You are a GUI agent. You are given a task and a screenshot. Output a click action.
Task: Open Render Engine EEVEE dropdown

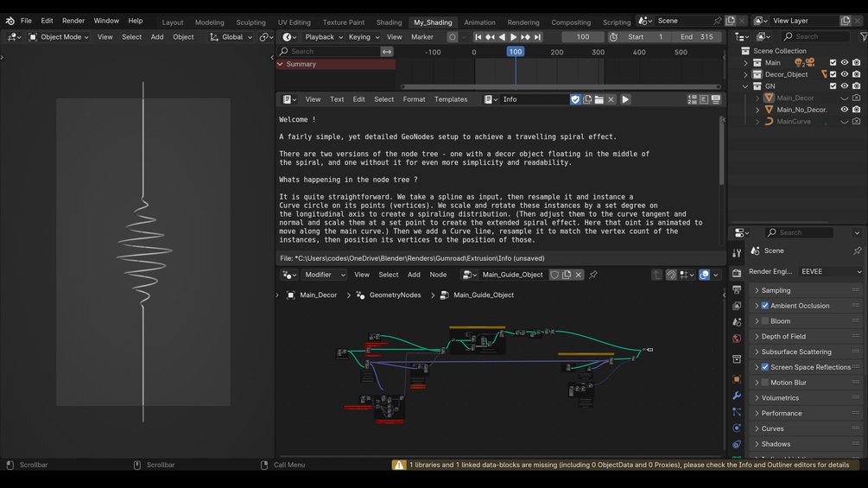pyautogui.click(x=830, y=272)
